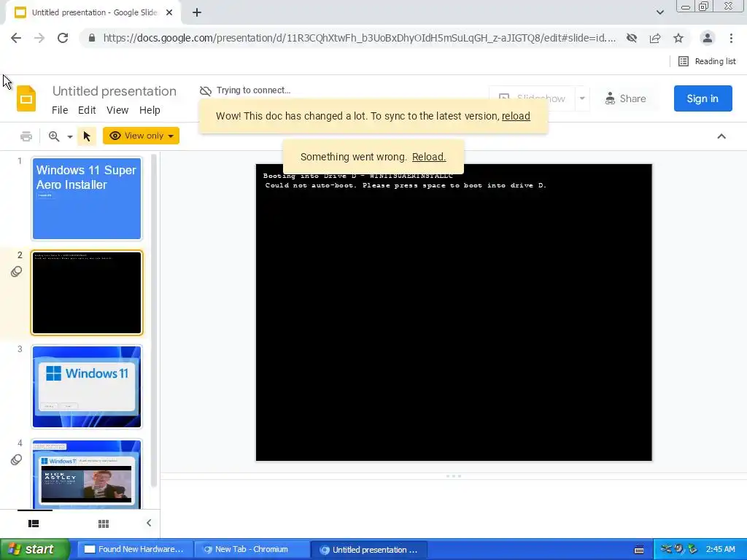Expand the tab search chevron in title bar
The width and height of the screenshot is (747, 560).
659,12
